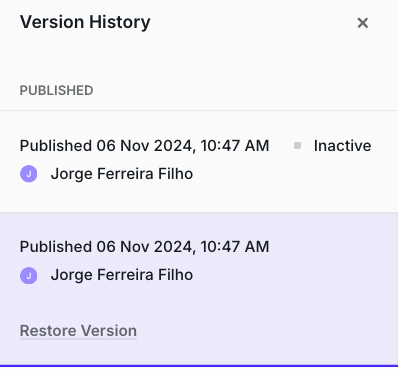The width and height of the screenshot is (398, 369).
Task: Click the word Filho in highlighted entry
Action: (175, 275)
